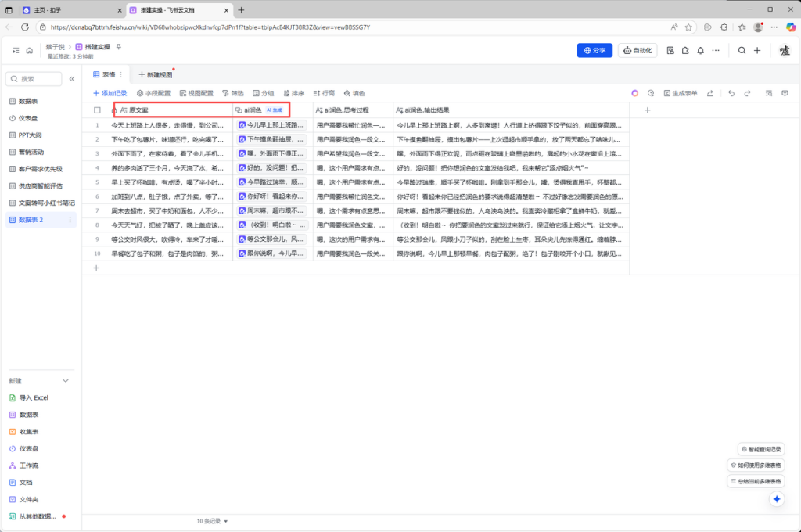Open the 行高 row height dropdown
Screen dimensions: 801x532
coord(324,93)
